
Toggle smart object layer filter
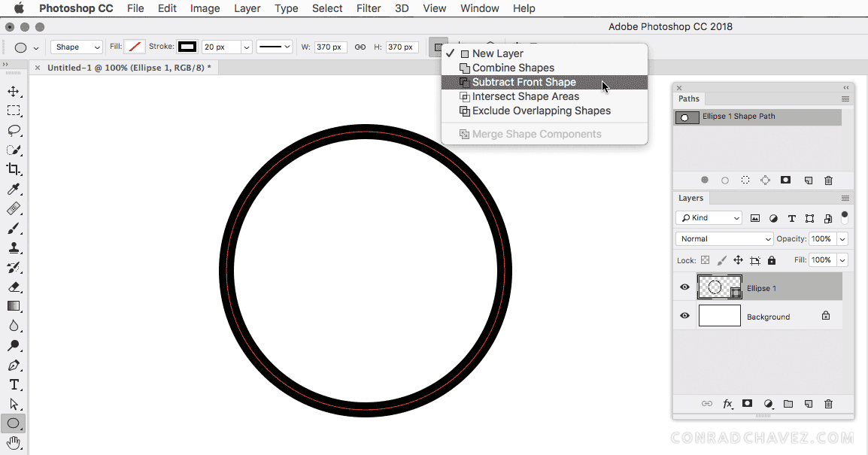(x=828, y=218)
